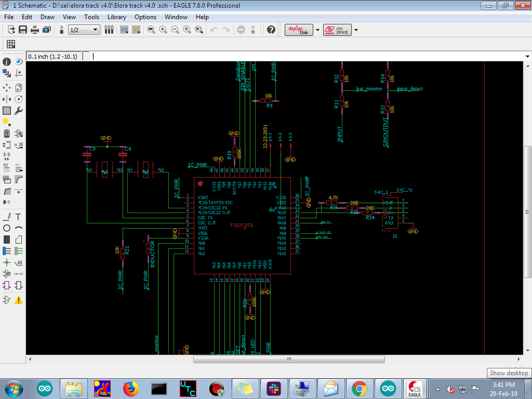Select the Dimension tool

click(x=19, y=274)
